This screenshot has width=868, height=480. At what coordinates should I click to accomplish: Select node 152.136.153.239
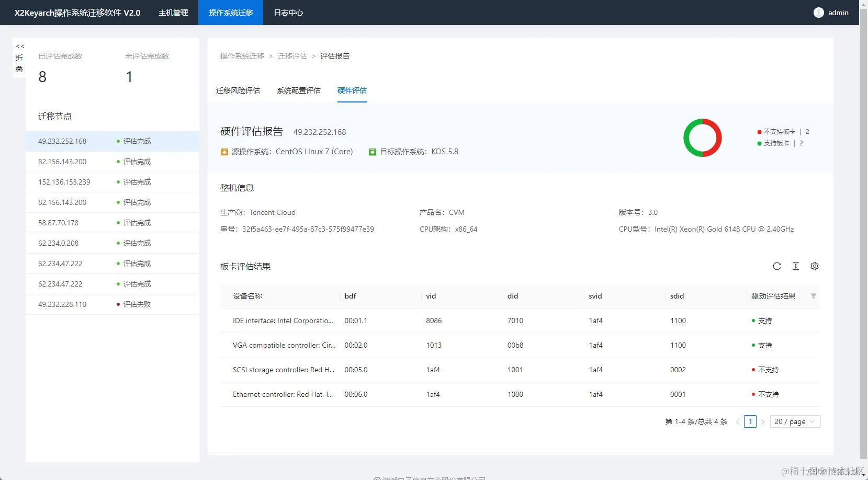click(x=112, y=182)
